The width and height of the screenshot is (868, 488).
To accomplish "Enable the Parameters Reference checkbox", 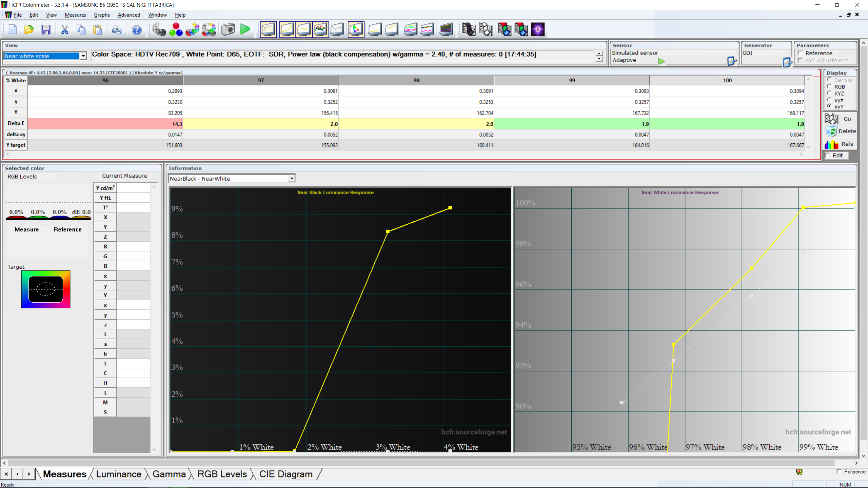I will click(x=801, y=53).
